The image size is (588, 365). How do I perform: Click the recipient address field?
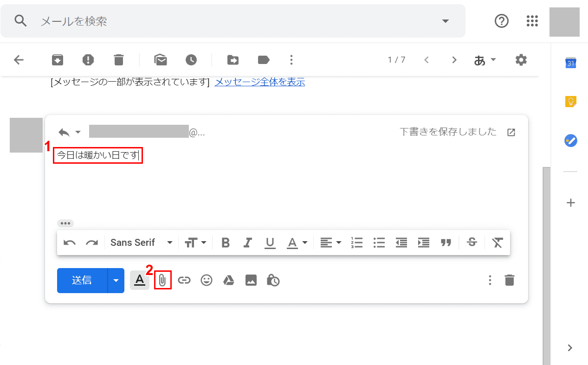click(147, 132)
